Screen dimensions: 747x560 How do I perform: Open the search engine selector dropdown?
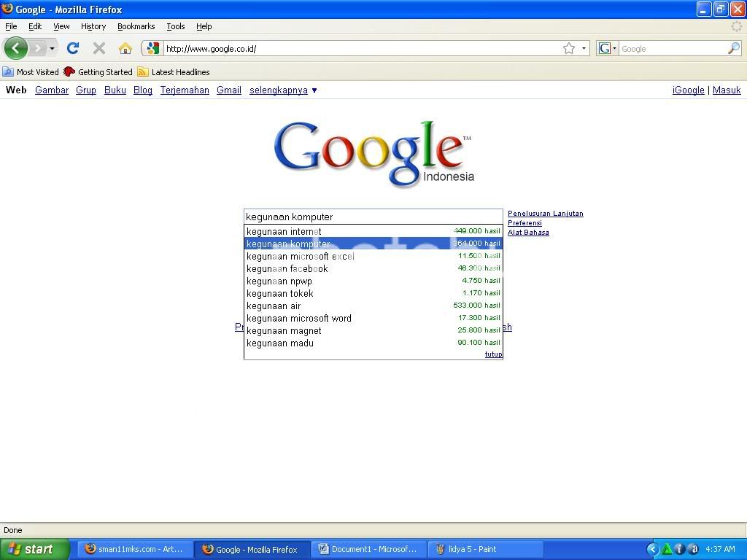(607, 49)
